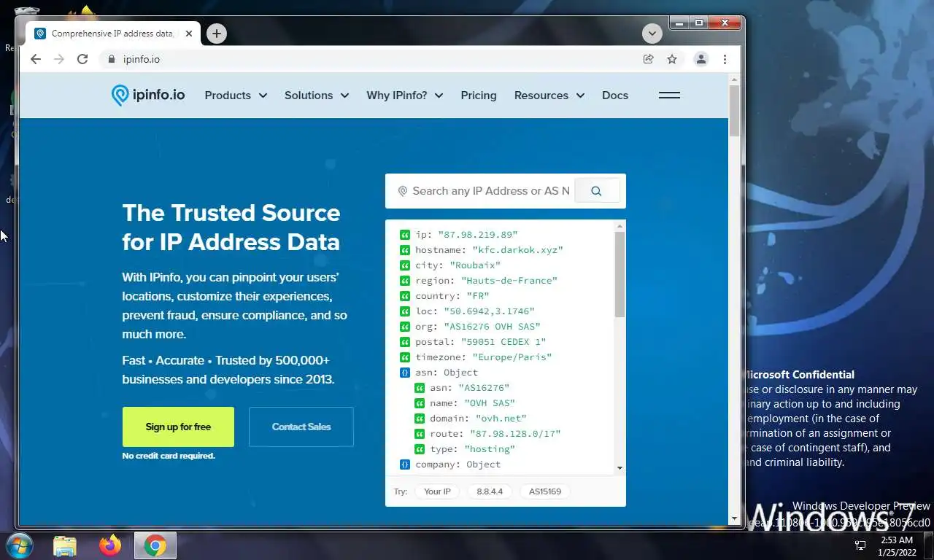Expand the Why IPinfo? dropdown

coord(406,96)
